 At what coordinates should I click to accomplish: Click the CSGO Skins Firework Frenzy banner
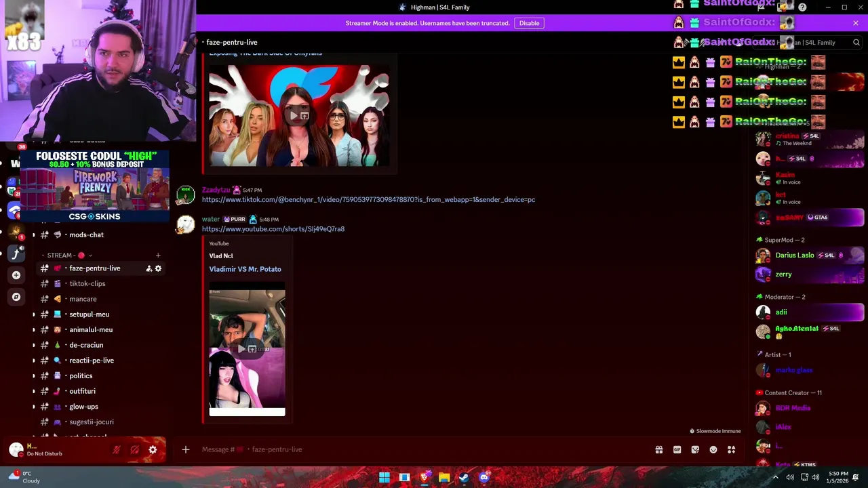[x=94, y=186]
